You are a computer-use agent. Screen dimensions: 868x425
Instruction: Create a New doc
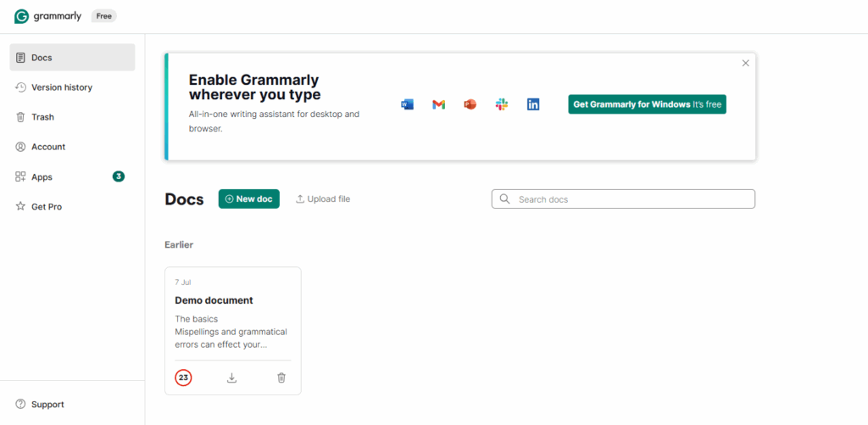(x=249, y=199)
